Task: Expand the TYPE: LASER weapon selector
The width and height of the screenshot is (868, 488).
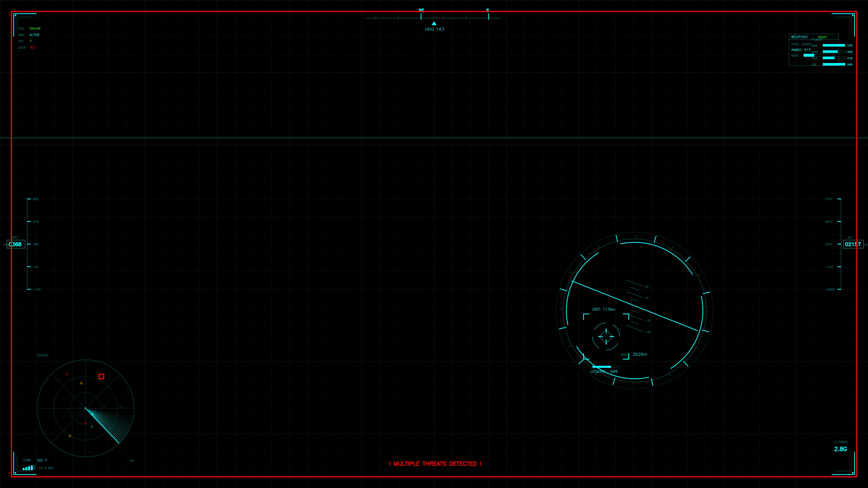Action: pyautogui.click(x=801, y=44)
